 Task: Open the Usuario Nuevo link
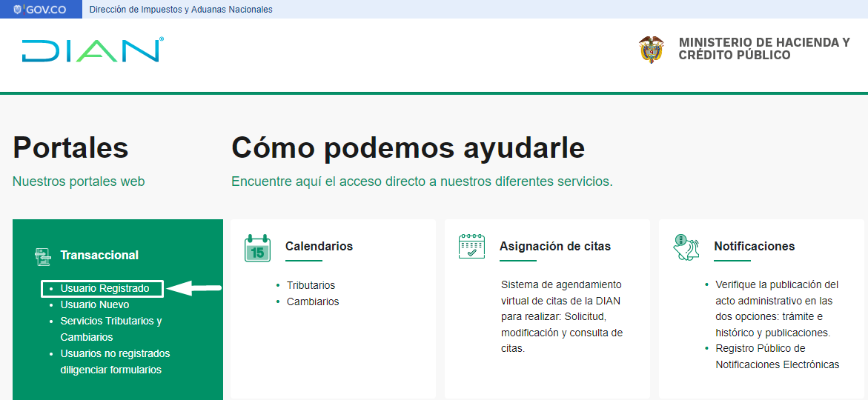click(95, 304)
